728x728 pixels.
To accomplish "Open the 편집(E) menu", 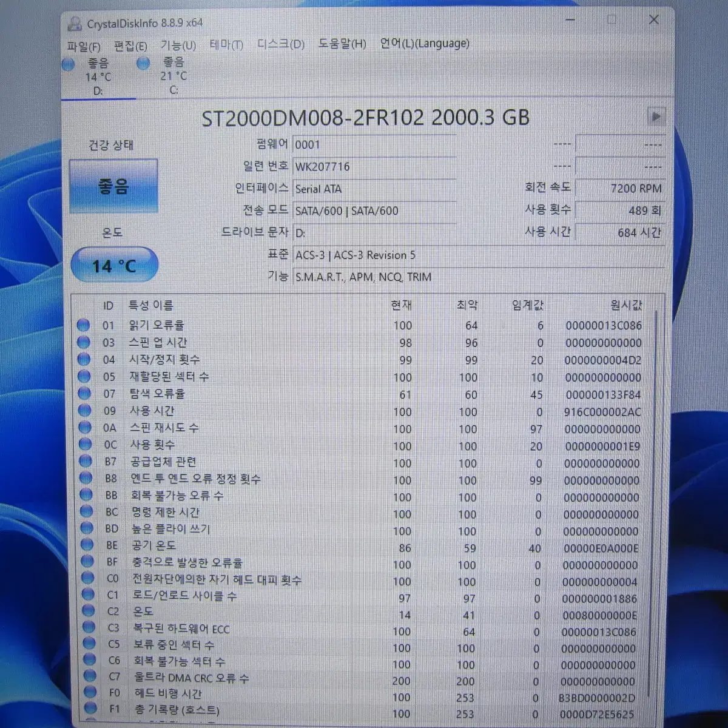I will pyautogui.click(x=130, y=46).
